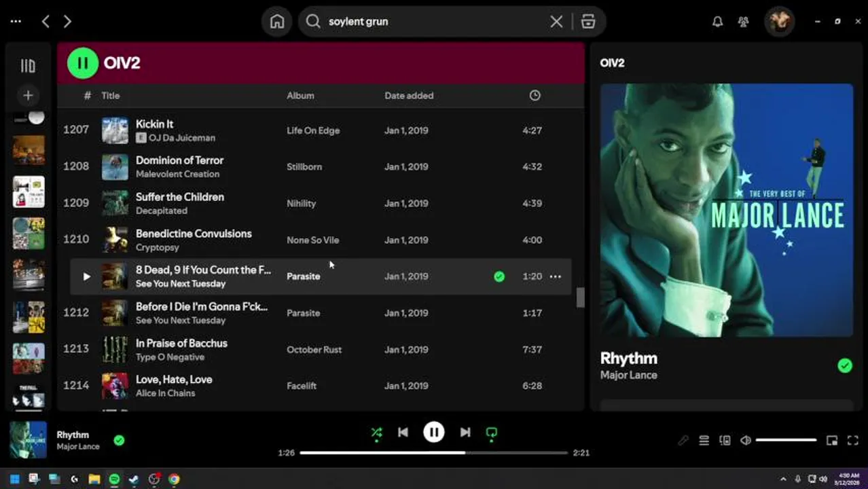This screenshot has width=868, height=489.
Task: Click the Major Lance album artwork
Action: click(x=726, y=210)
